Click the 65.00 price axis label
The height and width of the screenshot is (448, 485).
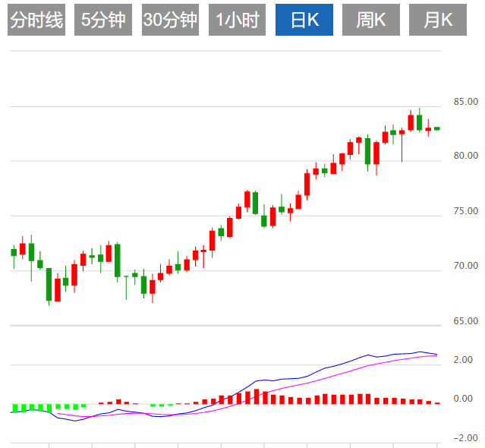[466, 321]
